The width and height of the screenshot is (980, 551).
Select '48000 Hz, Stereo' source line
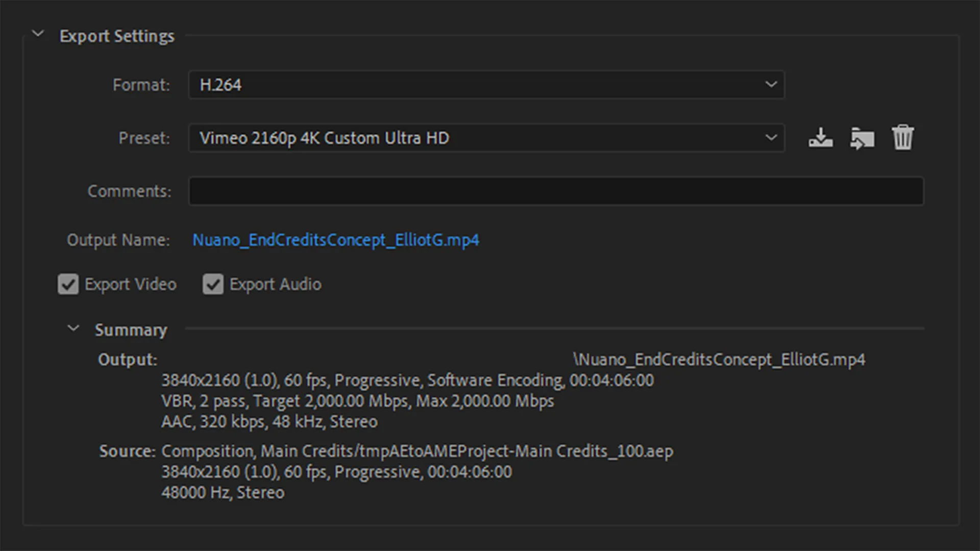(x=223, y=493)
